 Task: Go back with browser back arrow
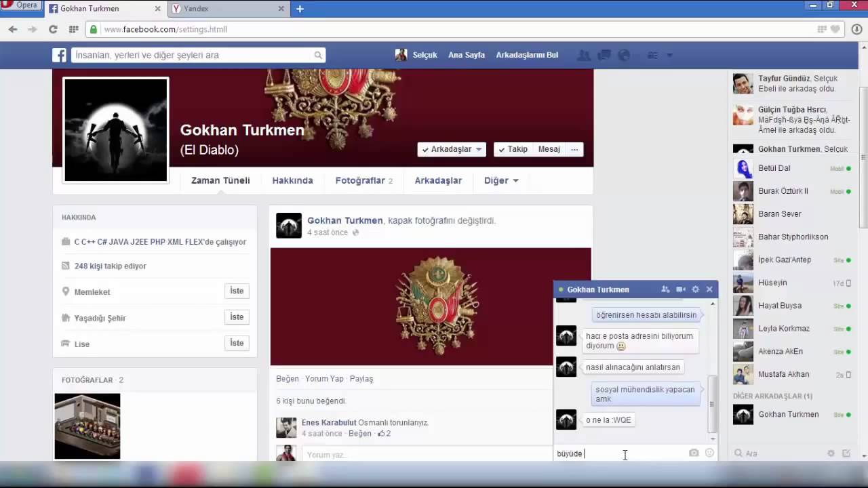[13, 29]
